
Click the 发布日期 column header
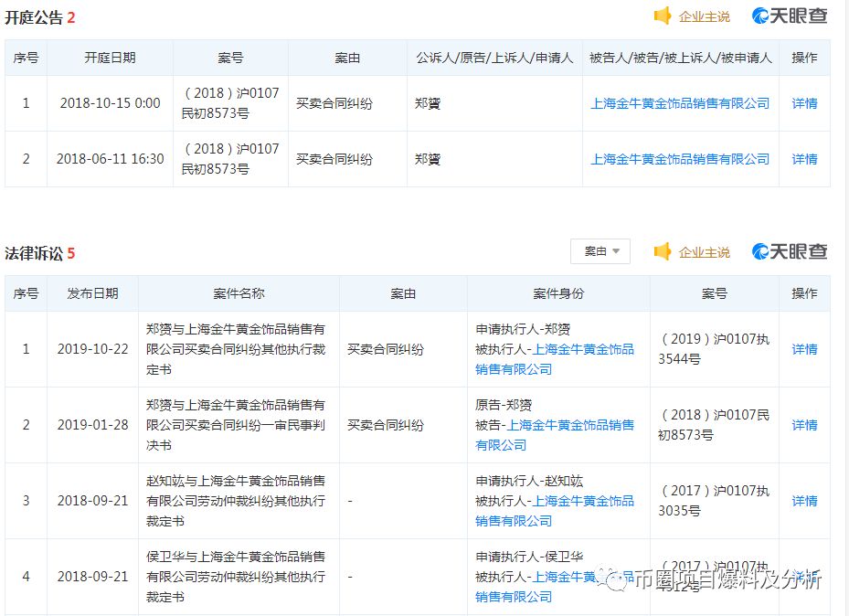point(92,293)
